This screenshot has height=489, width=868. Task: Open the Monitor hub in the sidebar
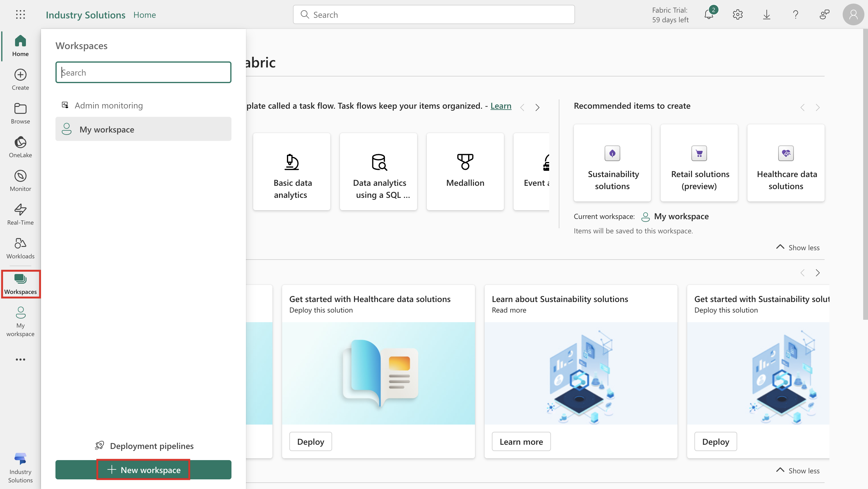click(20, 181)
